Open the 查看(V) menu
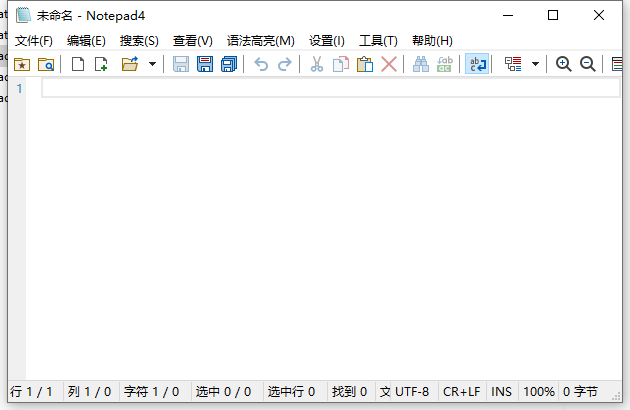This screenshot has height=410, width=630. pos(192,41)
